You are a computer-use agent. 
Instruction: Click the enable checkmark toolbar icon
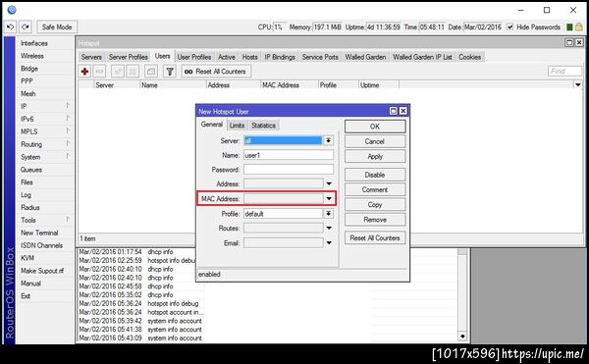pos(118,72)
